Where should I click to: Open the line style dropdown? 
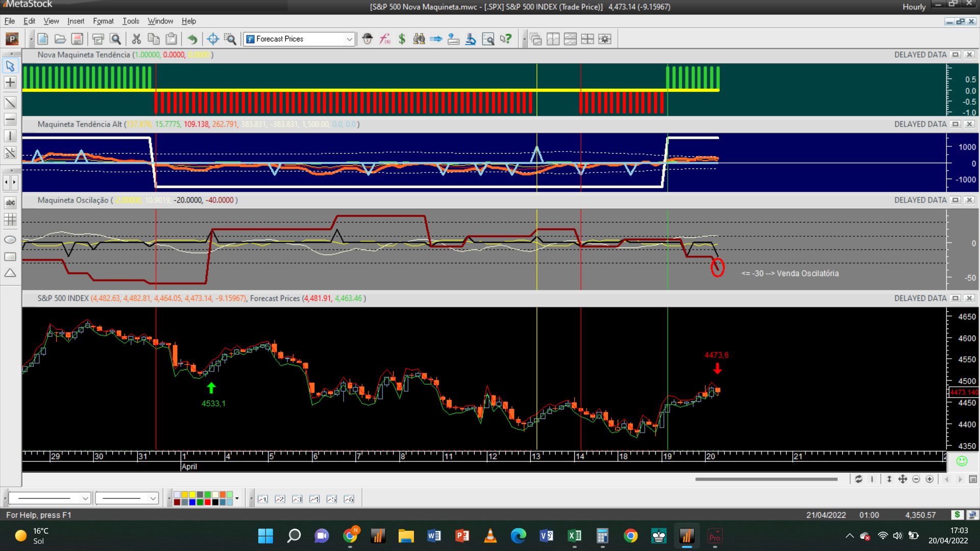(x=85, y=498)
